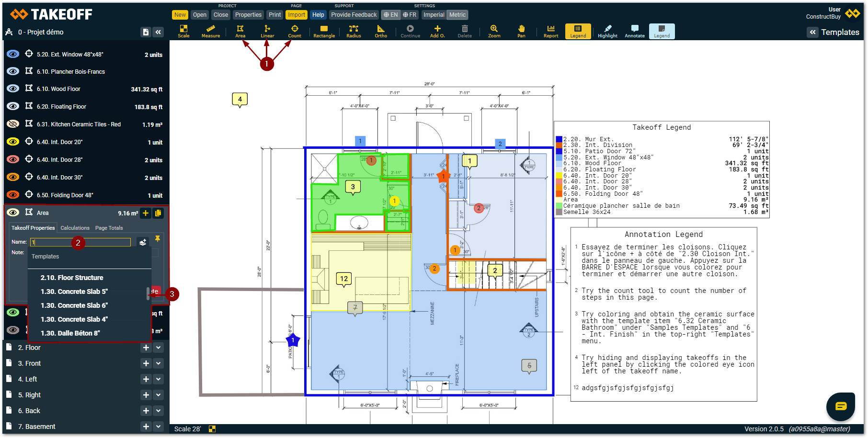Select the Highlight tool
868x438 pixels.
point(607,31)
